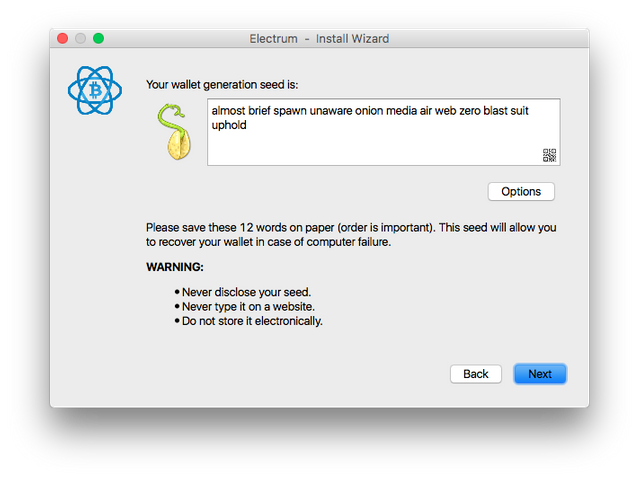Screen dimensions: 640x480
Task: Maximize the Electrum wizard window
Action: coord(98,38)
